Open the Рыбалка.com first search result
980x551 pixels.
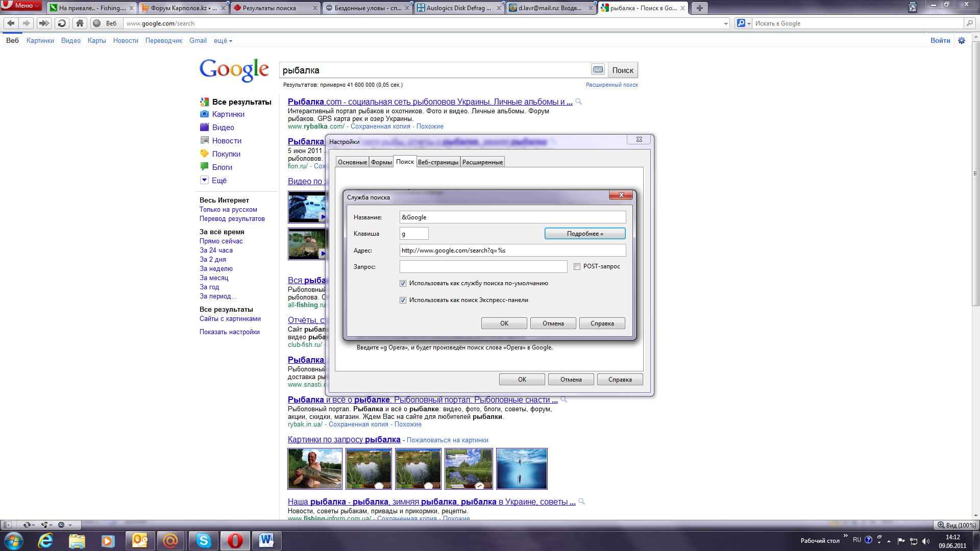[x=430, y=102]
